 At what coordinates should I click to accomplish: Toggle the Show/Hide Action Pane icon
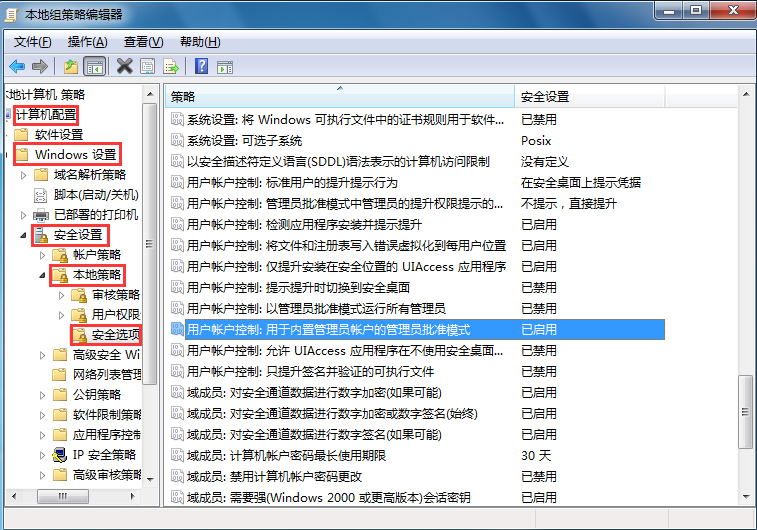tap(225, 66)
